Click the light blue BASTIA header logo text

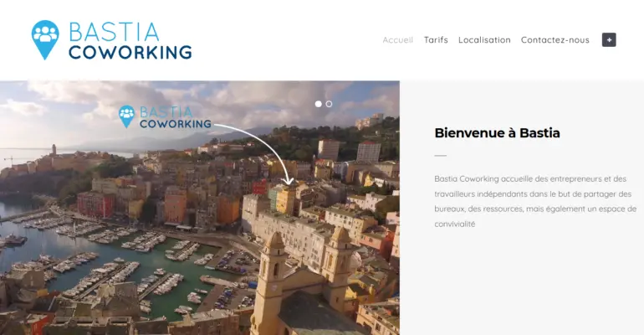tap(115, 32)
